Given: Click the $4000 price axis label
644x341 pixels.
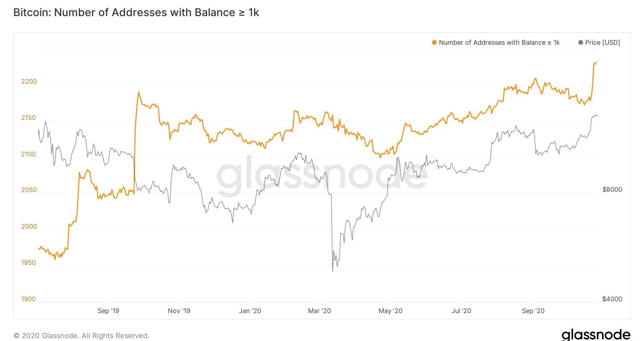Looking at the screenshot, I should [612, 299].
